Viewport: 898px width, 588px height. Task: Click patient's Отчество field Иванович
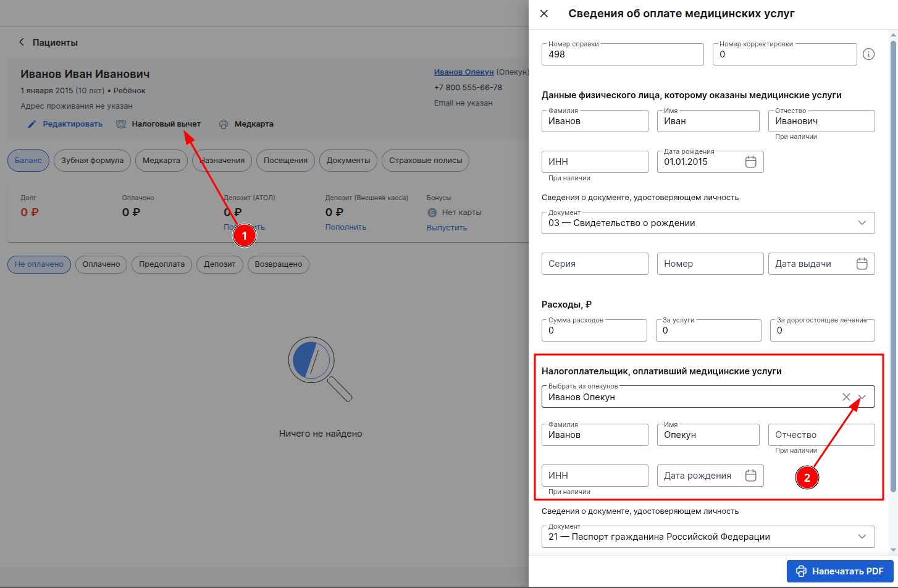pos(821,121)
